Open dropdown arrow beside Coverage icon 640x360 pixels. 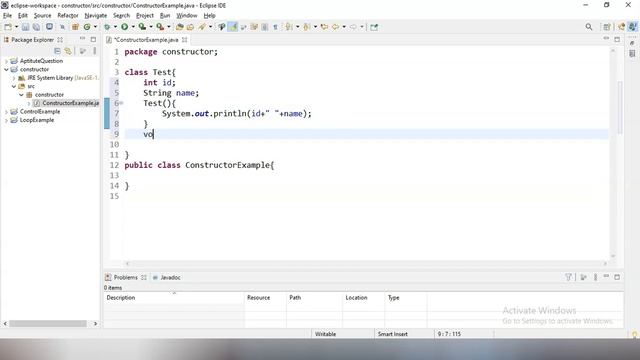(x=151, y=27)
